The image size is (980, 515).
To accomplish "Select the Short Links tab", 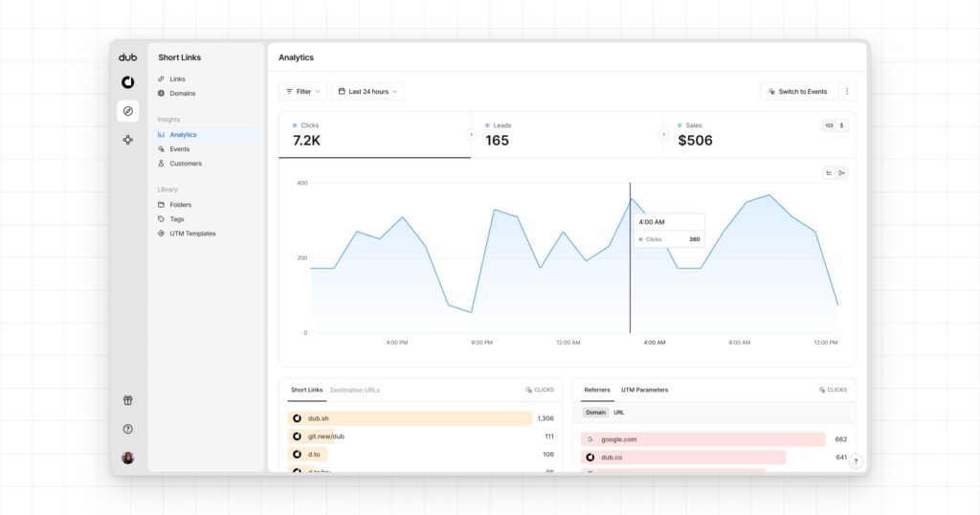I will pos(307,390).
